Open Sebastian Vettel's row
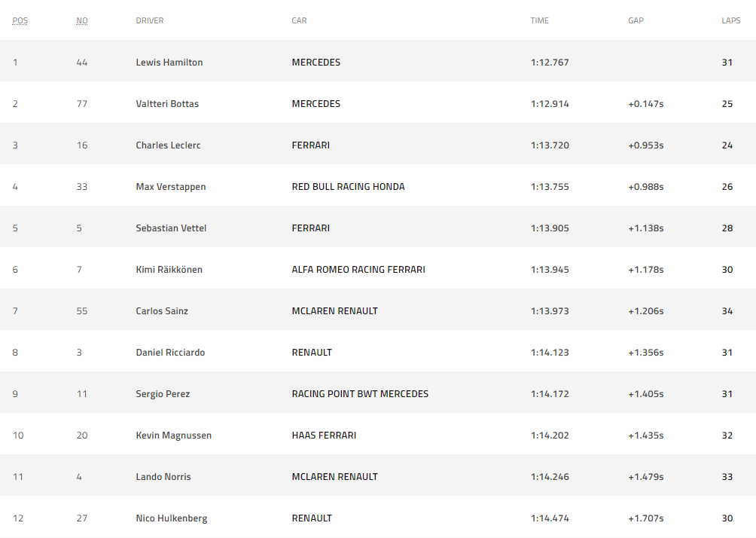The image size is (756, 538). pyautogui.click(x=378, y=228)
